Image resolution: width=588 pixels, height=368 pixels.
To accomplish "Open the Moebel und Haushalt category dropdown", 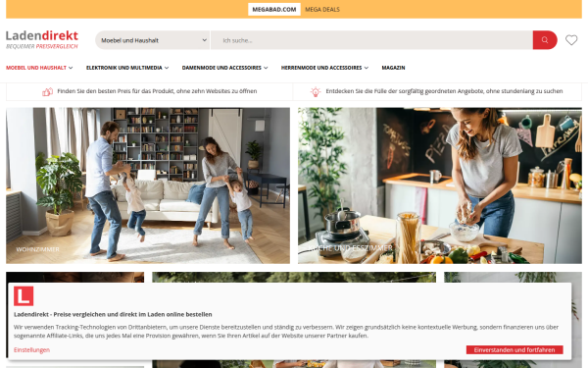I will [152, 40].
